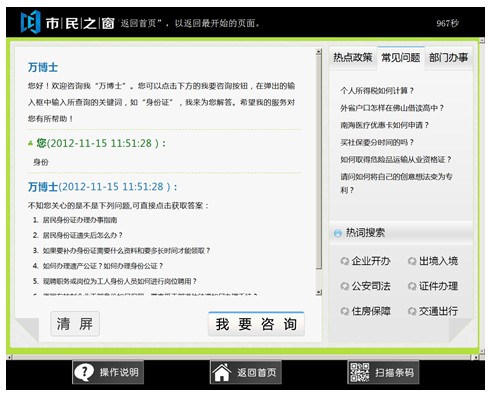Open the 个人所得税如何计算 question
This screenshot has width=488, height=397.
(x=377, y=91)
